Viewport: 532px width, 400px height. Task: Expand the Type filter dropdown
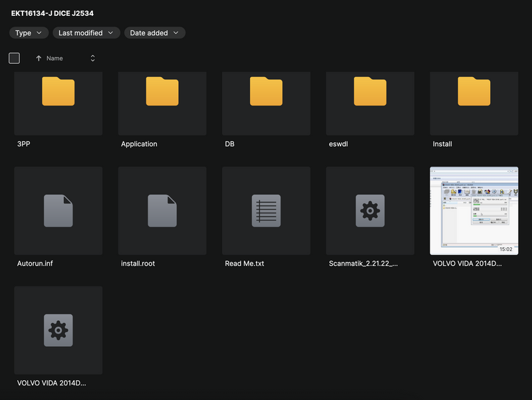[x=29, y=33]
